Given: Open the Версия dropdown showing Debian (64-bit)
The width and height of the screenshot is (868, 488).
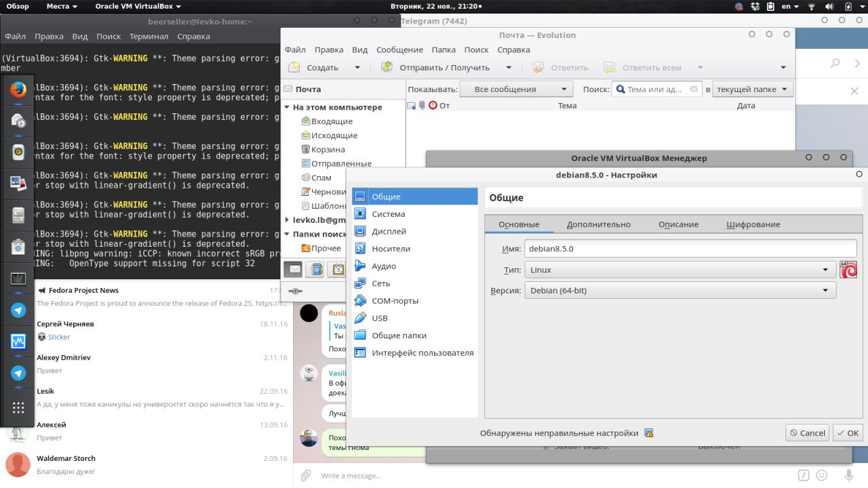Looking at the screenshot, I should click(x=680, y=291).
